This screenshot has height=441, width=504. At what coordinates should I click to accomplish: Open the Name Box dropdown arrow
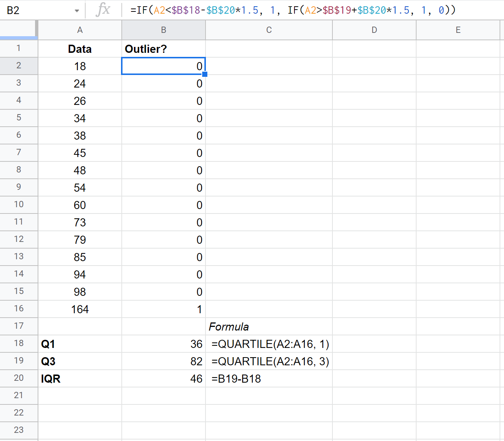pos(76,10)
